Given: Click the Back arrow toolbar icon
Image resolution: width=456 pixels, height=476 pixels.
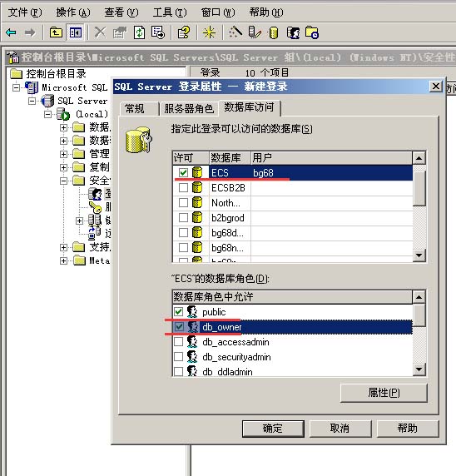Looking at the screenshot, I should (11, 32).
